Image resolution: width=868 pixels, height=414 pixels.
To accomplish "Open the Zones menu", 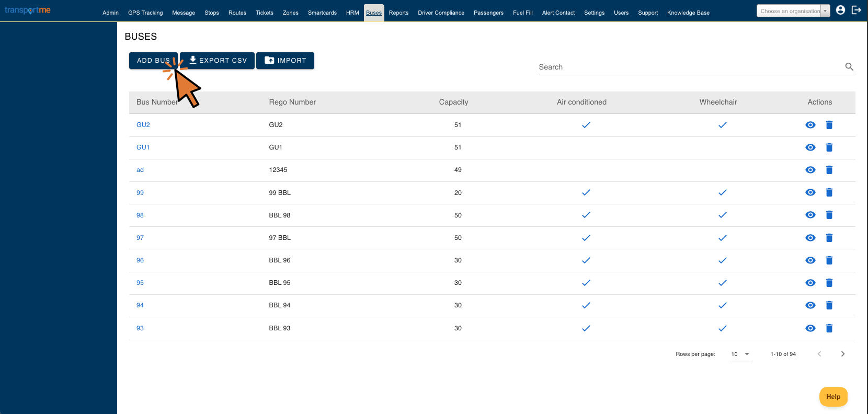I will click(291, 13).
